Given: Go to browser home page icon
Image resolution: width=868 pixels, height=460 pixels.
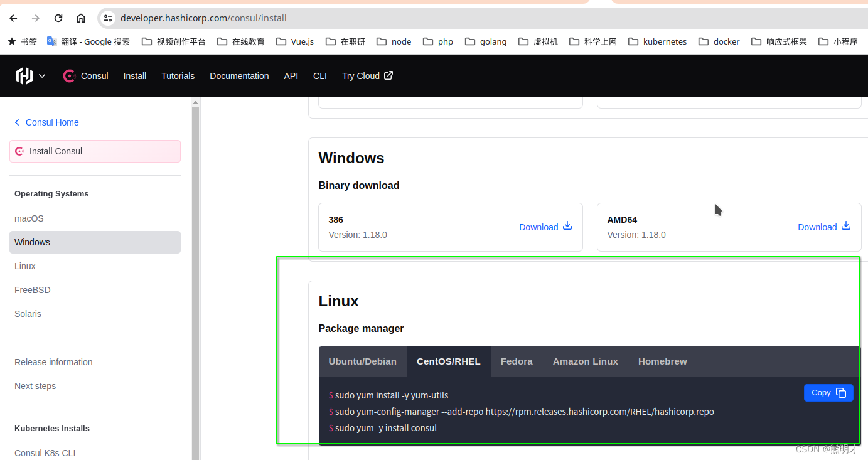Looking at the screenshot, I should (81, 18).
